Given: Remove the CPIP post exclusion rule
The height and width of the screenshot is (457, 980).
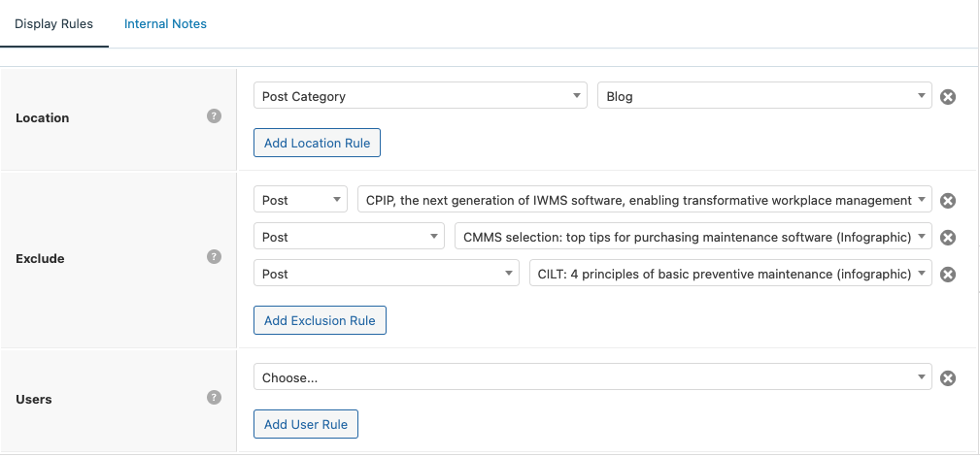Looking at the screenshot, I should 949,201.
